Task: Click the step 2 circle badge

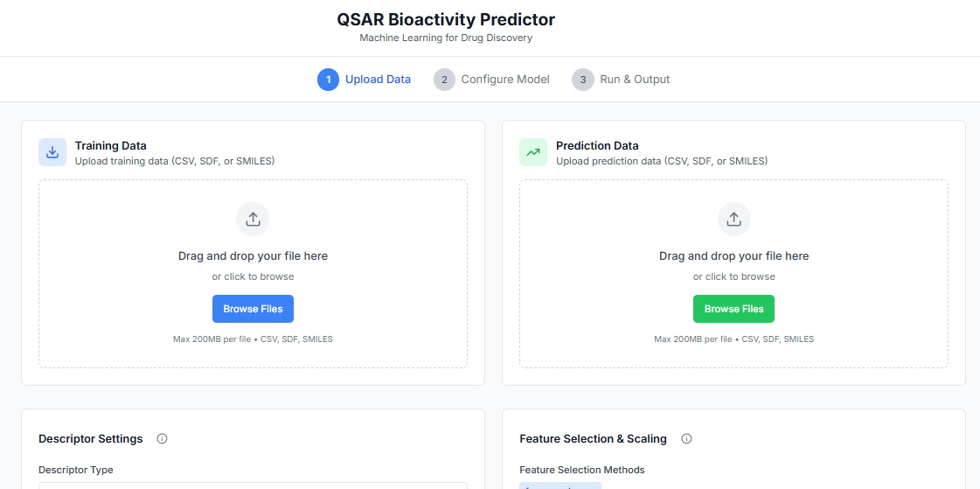Action: pos(444,80)
